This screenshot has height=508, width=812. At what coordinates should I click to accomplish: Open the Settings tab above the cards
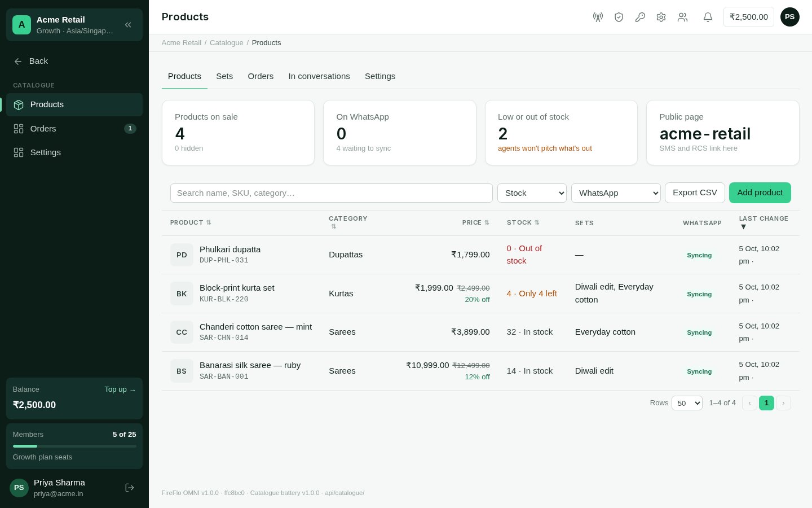coord(380,76)
